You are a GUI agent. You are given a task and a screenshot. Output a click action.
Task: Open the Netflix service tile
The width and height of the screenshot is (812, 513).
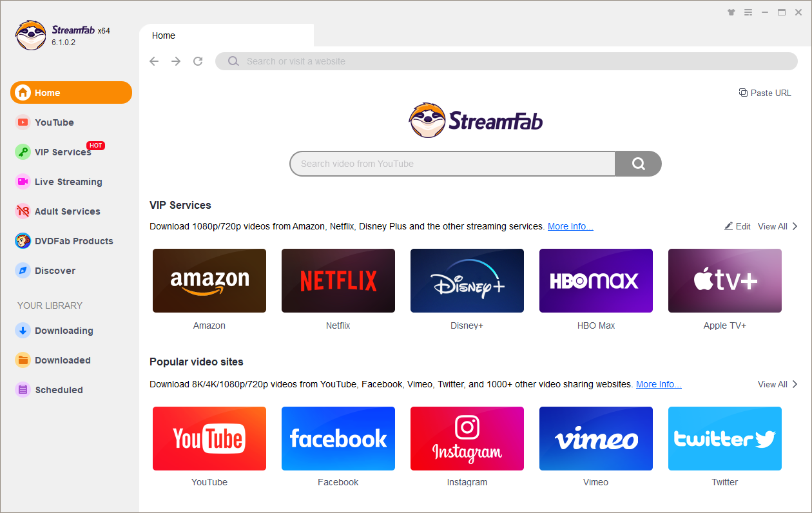pyautogui.click(x=338, y=281)
